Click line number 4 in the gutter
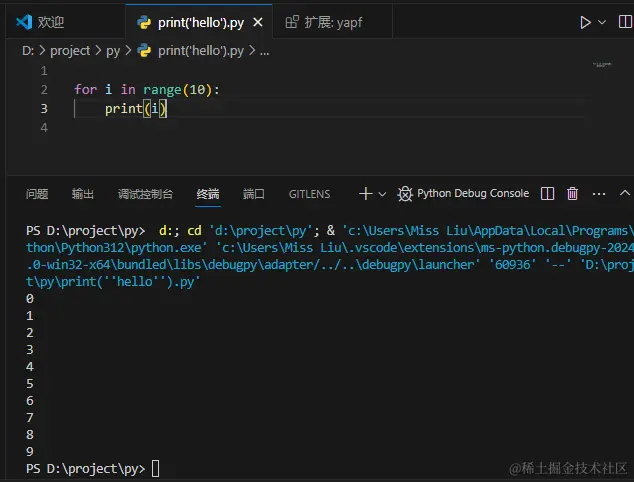Screen dimensions: 634x482 44,127
